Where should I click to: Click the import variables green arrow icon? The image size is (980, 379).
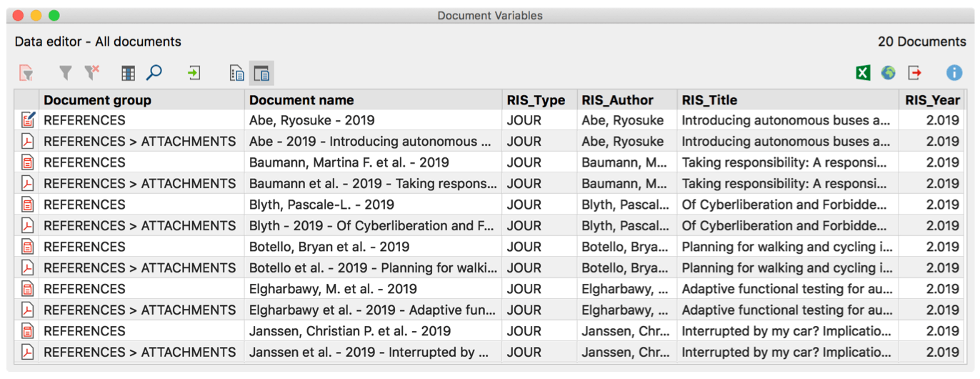pyautogui.click(x=194, y=73)
